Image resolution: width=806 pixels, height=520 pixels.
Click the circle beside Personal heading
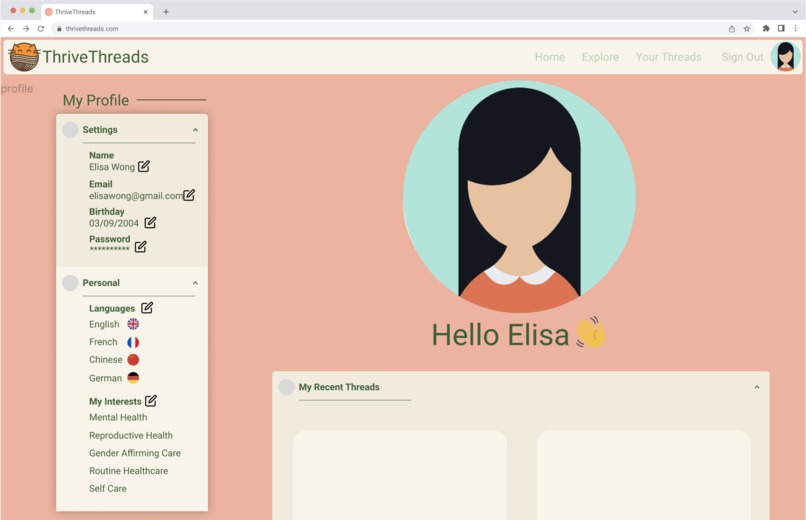pos(70,283)
